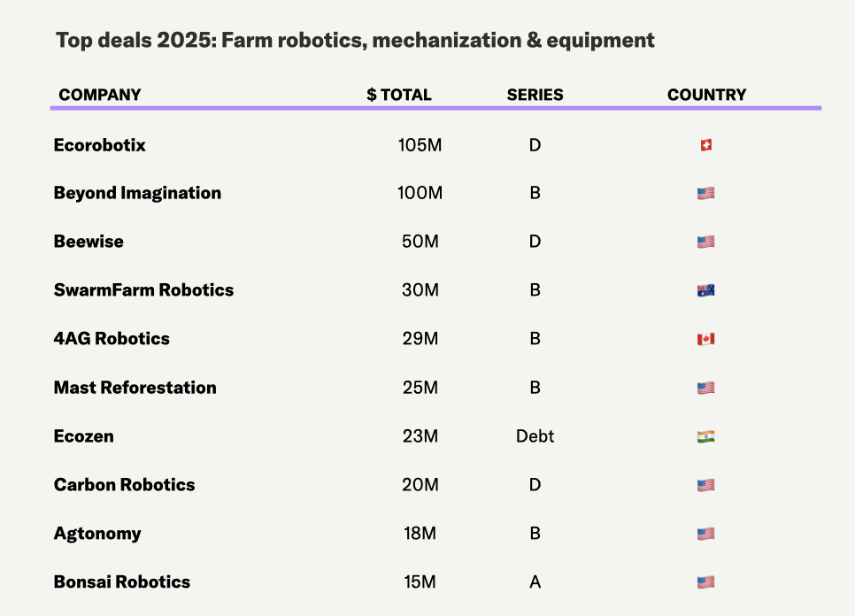The height and width of the screenshot is (616, 855).
Task: Click the Ecorobotix company name
Action: click(100, 145)
